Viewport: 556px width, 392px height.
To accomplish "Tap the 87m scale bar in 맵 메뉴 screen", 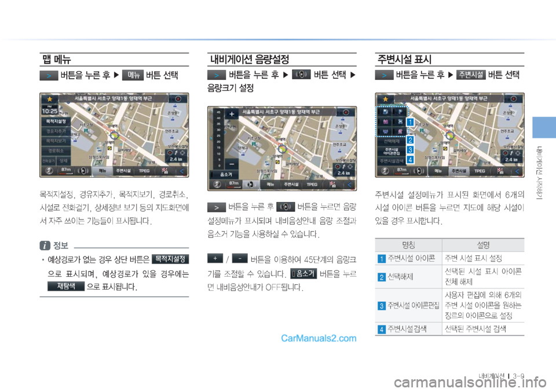I will click(66, 171).
